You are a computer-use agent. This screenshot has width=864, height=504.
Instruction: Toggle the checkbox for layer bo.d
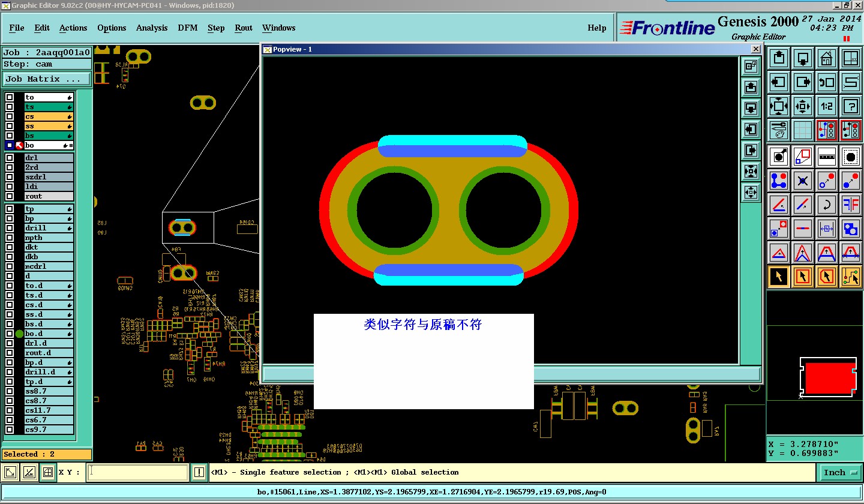[10, 334]
